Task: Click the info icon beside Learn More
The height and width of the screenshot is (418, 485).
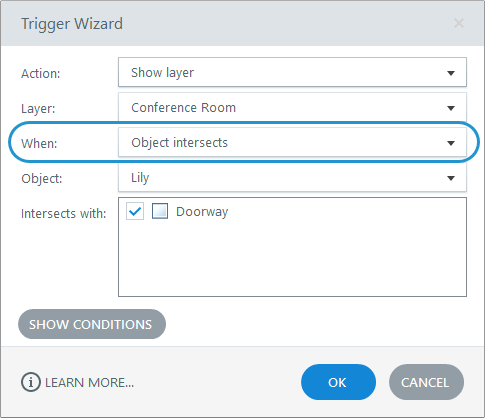Action: point(31,382)
